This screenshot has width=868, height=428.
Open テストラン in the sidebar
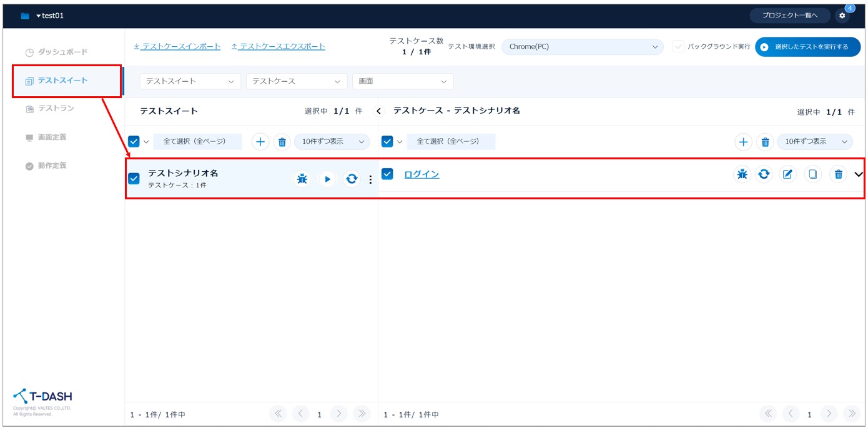point(56,109)
